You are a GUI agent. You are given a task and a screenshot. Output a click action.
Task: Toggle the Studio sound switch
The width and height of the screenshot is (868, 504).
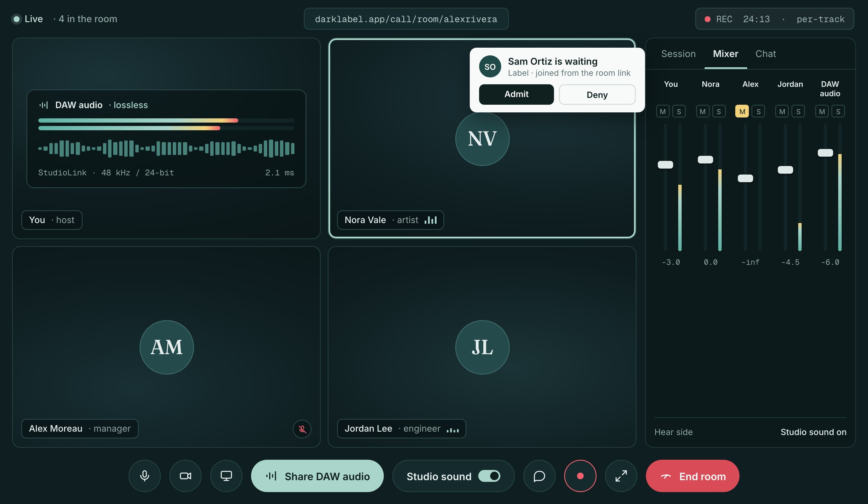coord(489,476)
